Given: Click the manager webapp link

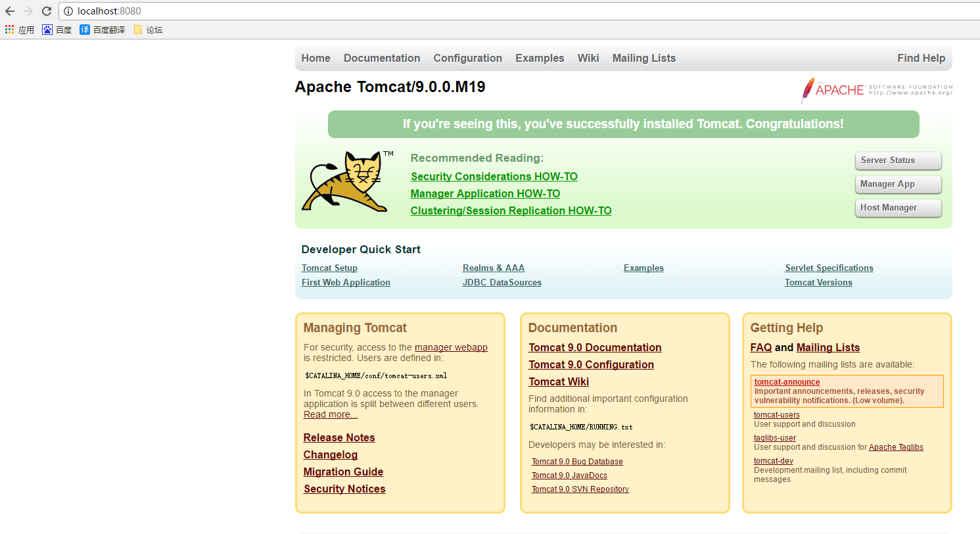Looking at the screenshot, I should [451, 347].
